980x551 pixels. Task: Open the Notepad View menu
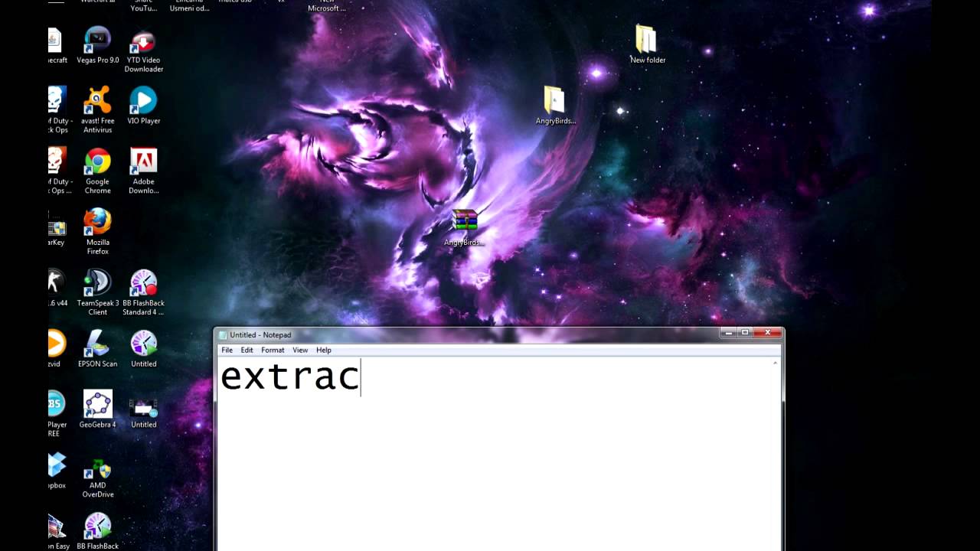coord(300,350)
